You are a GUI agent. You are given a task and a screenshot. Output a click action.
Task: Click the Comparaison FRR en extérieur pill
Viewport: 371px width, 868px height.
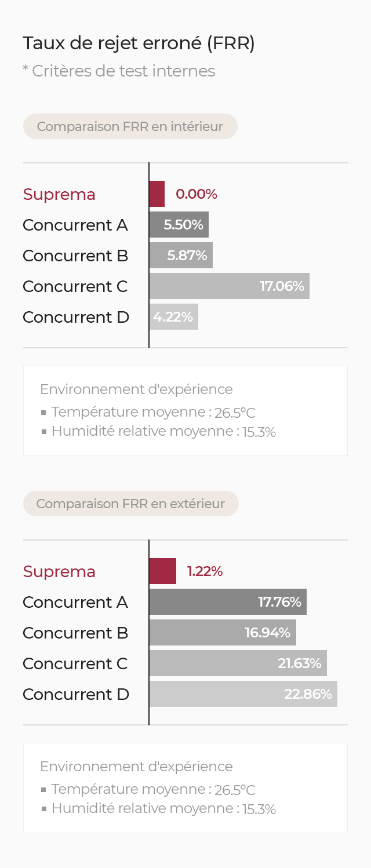131,504
